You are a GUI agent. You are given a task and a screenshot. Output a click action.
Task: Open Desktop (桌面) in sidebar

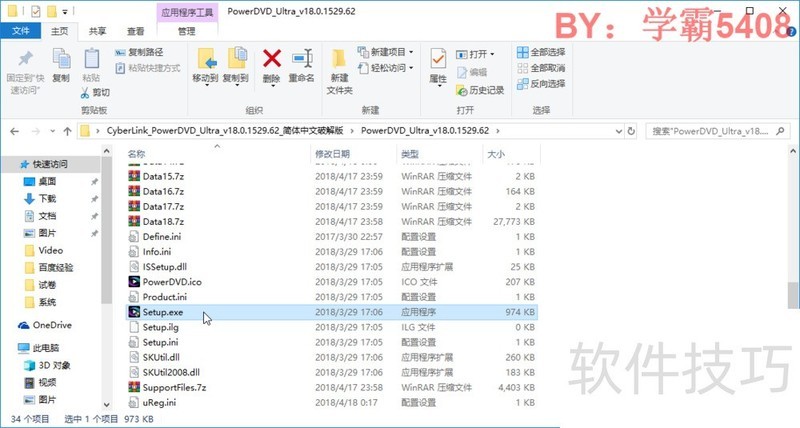tap(47, 182)
